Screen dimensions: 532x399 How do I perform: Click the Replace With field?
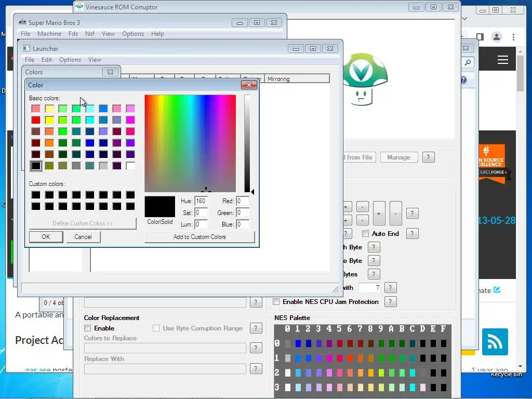[165, 369]
